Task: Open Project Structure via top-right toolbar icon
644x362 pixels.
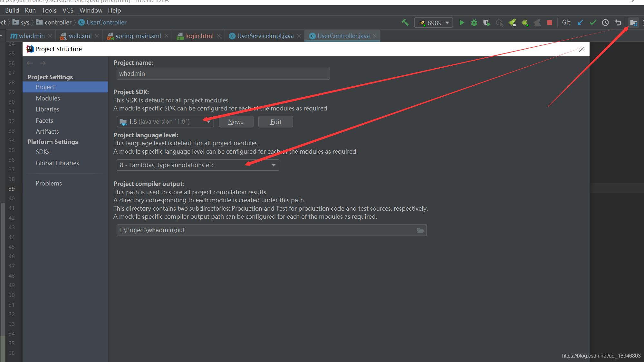Action: 633,23
